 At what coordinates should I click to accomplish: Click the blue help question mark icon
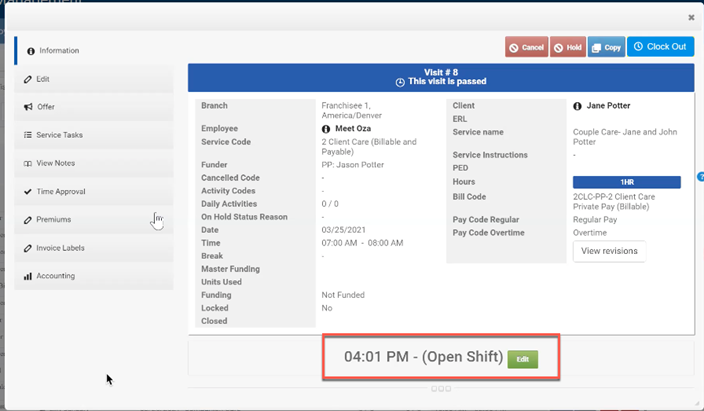[x=699, y=177]
